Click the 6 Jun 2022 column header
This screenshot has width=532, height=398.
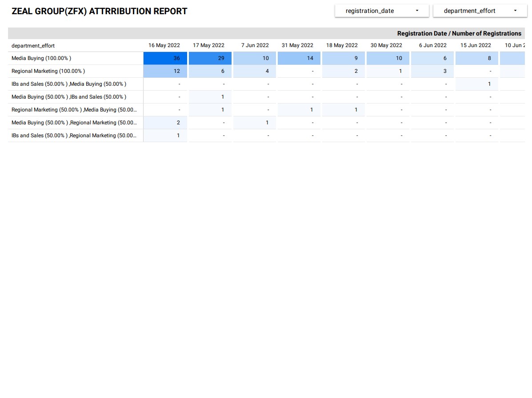pos(432,45)
